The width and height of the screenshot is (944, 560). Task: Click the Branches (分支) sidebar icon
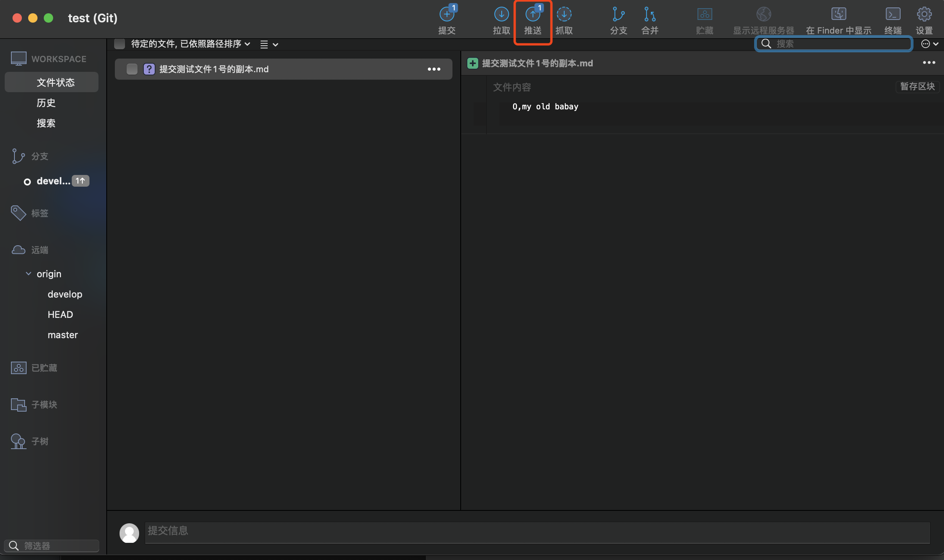pos(18,156)
